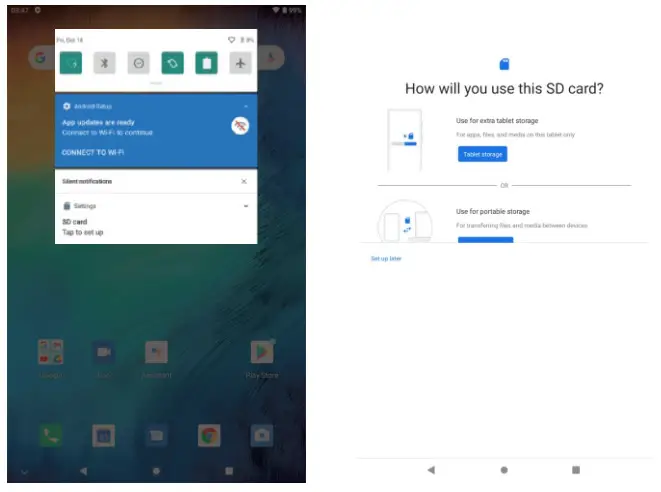Tap Recents on left tablet navigation bar
This screenshot has width=661, height=492.
tap(229, 471)
